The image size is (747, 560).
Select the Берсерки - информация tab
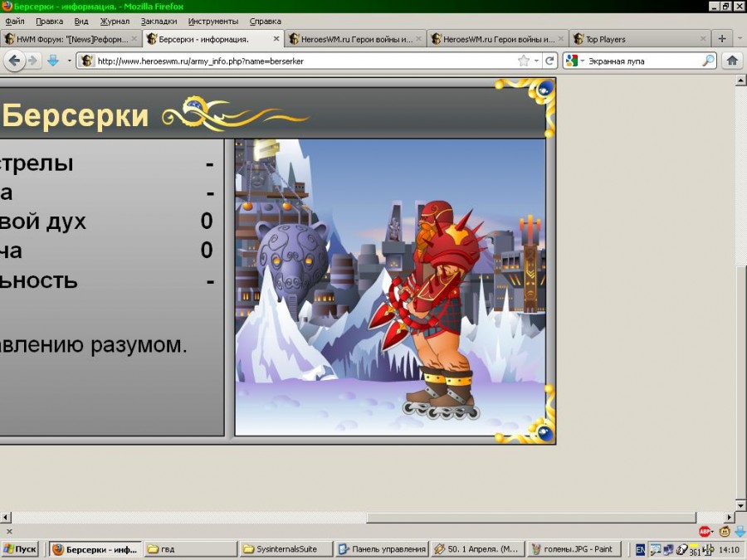pyautogui.click(x=212, y=39)
